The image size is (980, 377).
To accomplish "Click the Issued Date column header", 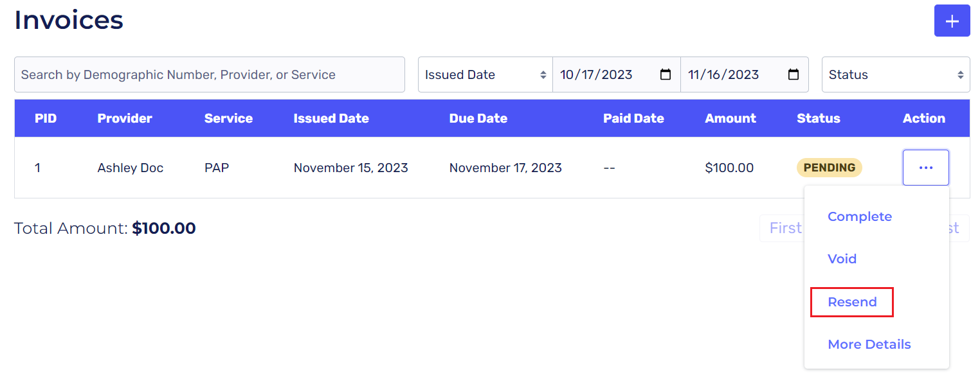I will pyautogui.click(x=331, y=118).
